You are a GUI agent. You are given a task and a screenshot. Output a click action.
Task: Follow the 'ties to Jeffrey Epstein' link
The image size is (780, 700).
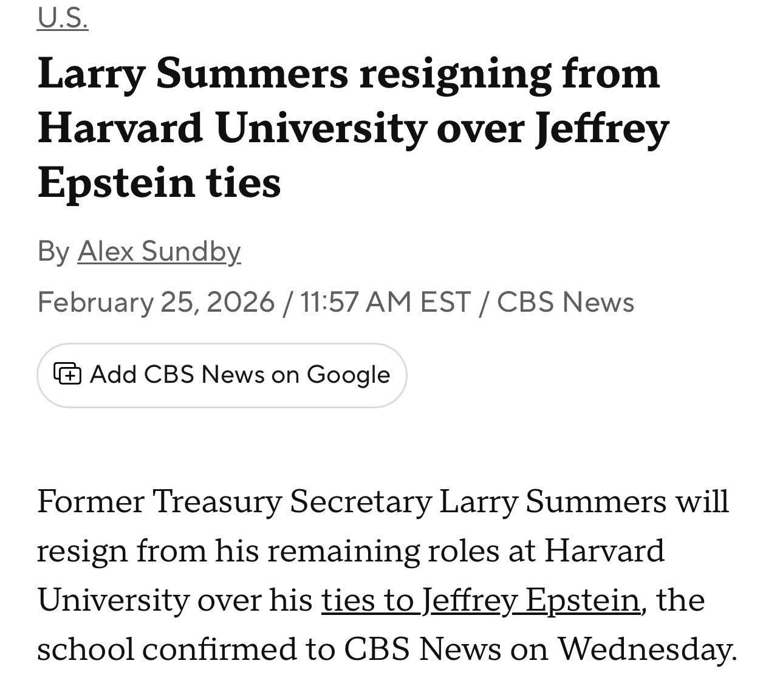(x=481, y=600)
